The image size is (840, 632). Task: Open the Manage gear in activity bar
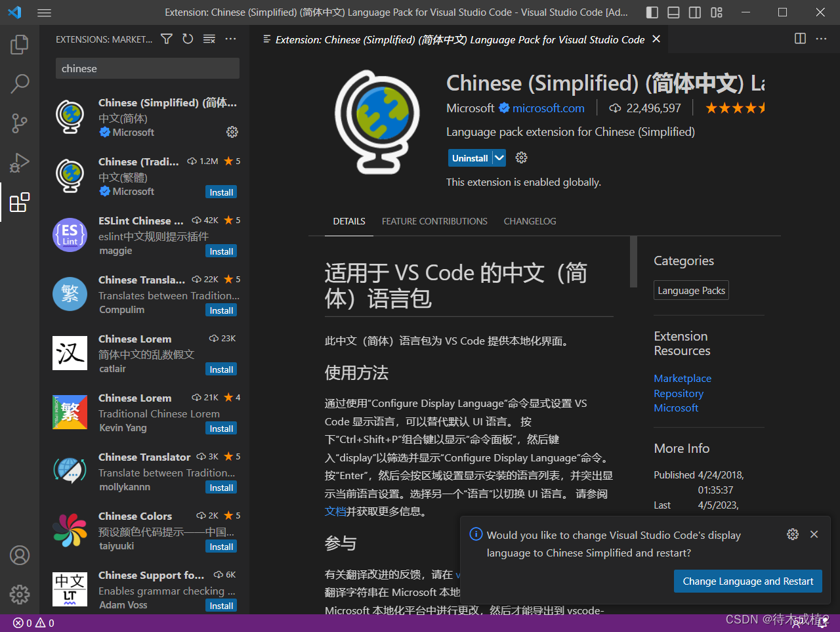pyautogui.click(x=20, y=594)
